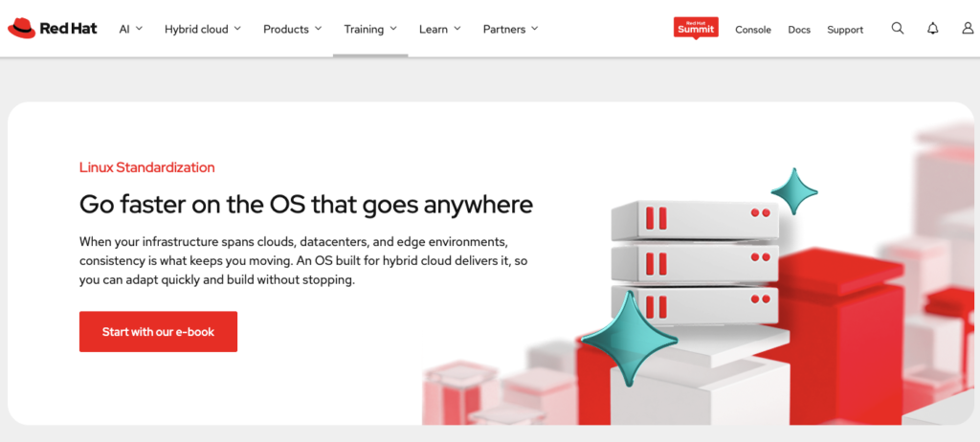This screenshot has width=980, height=442.
Task: Click the Start with our e-book button
Action: pos(158,332)
